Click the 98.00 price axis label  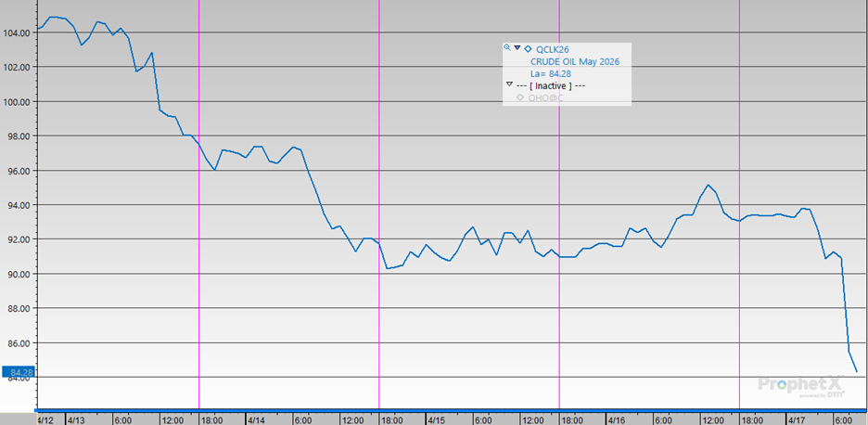(x=18, y=136)
